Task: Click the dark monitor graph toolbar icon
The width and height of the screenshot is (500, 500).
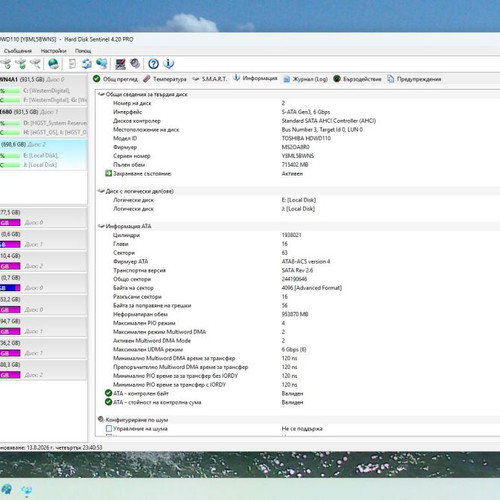Action: point(120,63)
